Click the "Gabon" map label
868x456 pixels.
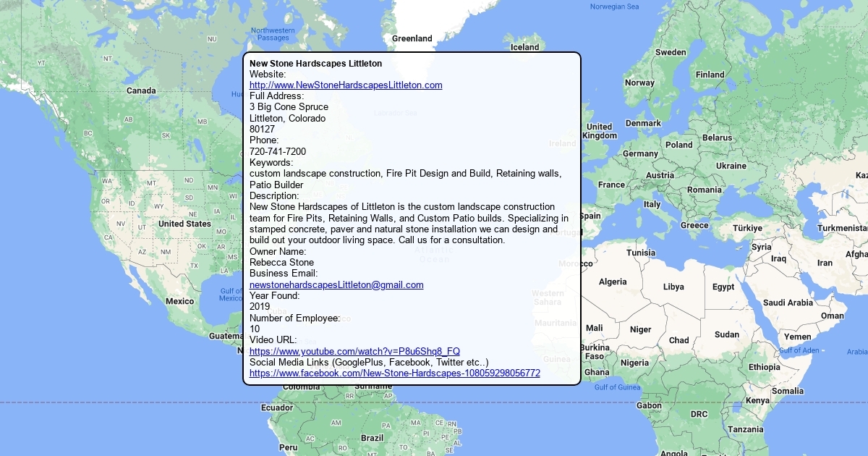pos(649,405)
